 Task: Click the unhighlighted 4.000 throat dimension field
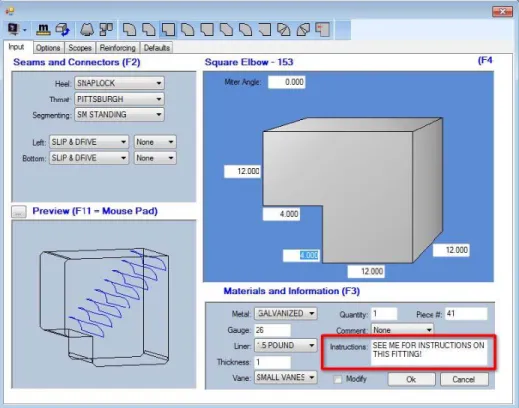(281, 214)
